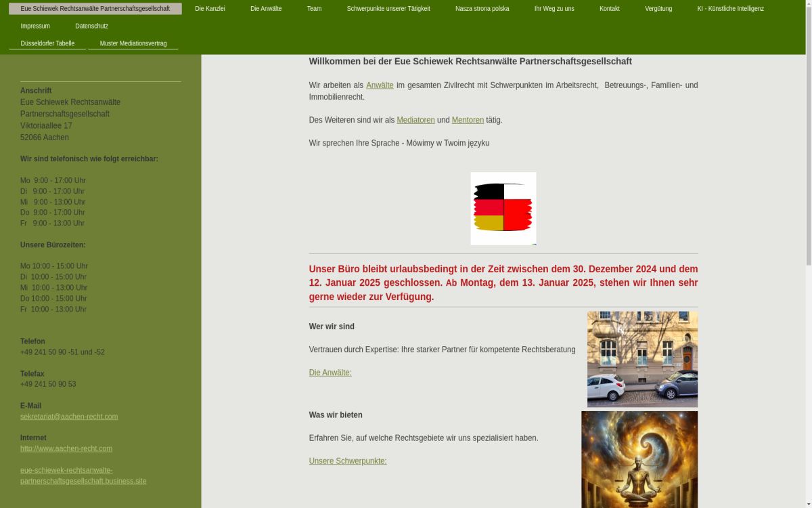Viewport: 812px width, 508px height.
Task: Open KI - Künstliche Intelligenz page
Action: coord(730,9)
